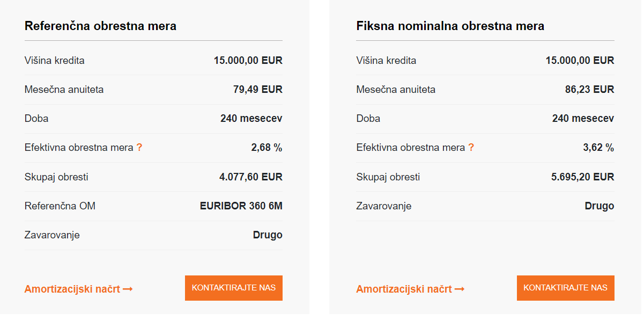Click the Referenčna OM row label
The height and width of the screenshot is (320, 644).
[x=60, y=206]
